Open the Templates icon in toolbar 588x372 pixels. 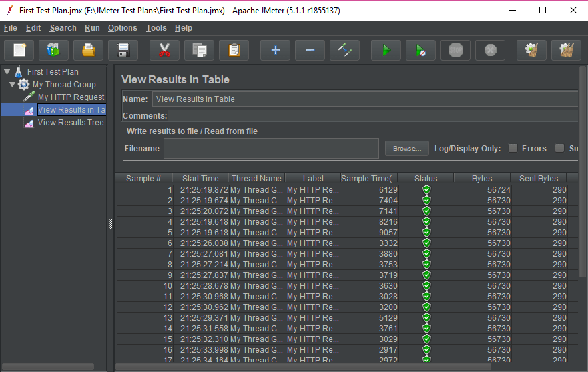(x=53, y=50)
